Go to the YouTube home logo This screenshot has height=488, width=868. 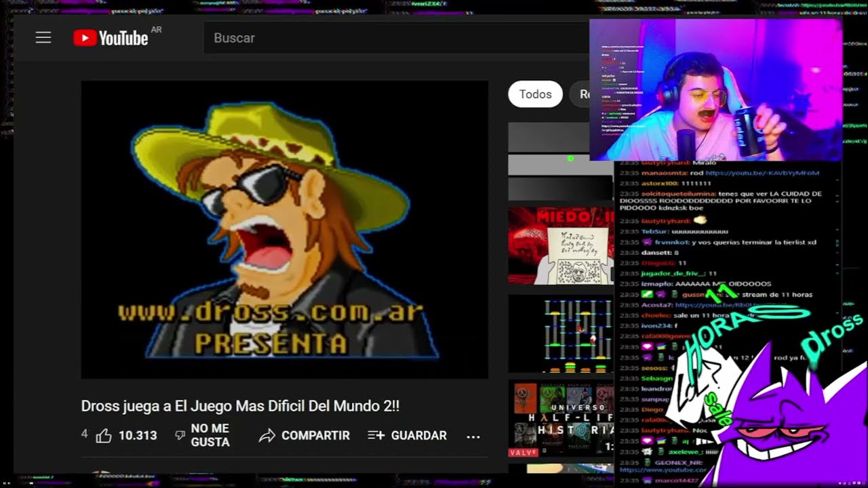[x=111, y=38]
